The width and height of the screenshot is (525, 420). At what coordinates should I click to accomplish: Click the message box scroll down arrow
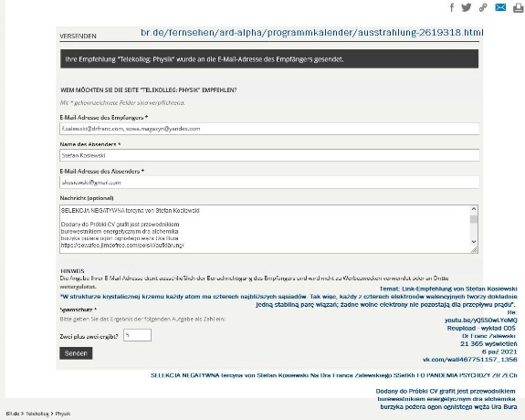pyautogui.click(x=474, y=241)
